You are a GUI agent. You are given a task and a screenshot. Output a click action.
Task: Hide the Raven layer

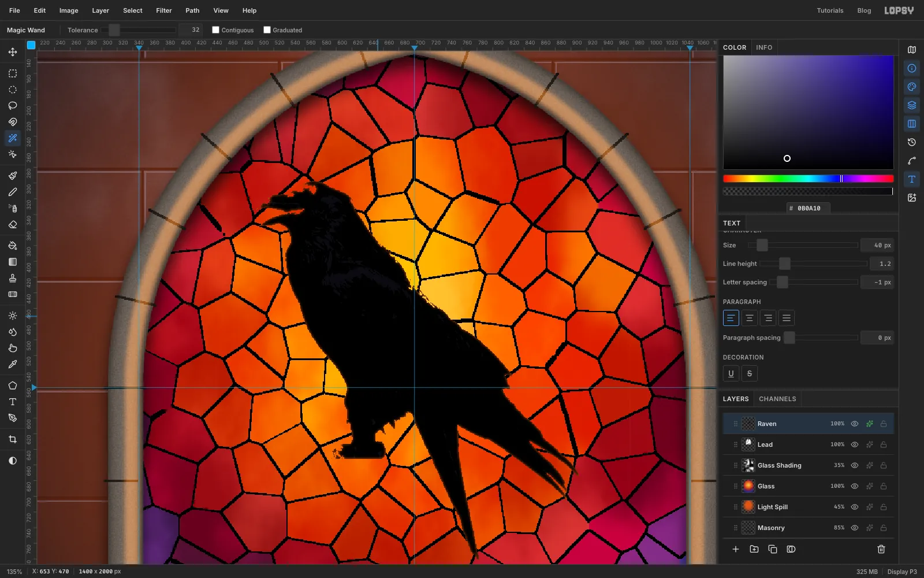tap(855, 424)
